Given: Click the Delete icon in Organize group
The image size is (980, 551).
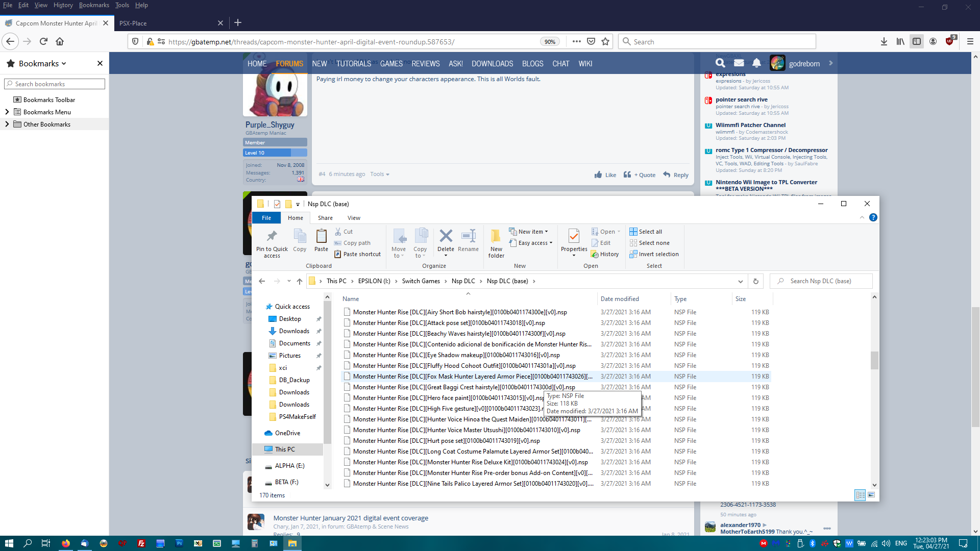Looking at the screenshot, I should coord(446,236).
